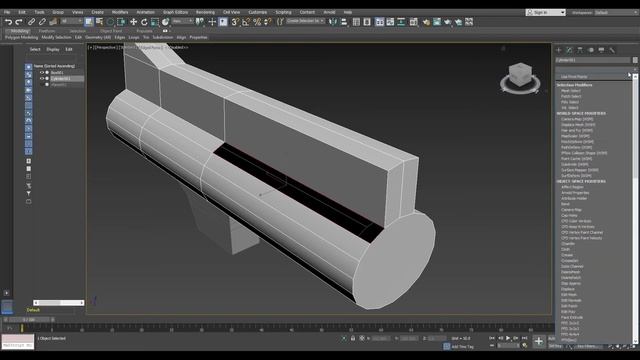Switch to the Freeform ribbon tab
The height and width of the screenshot is (360, 640).
47,31
